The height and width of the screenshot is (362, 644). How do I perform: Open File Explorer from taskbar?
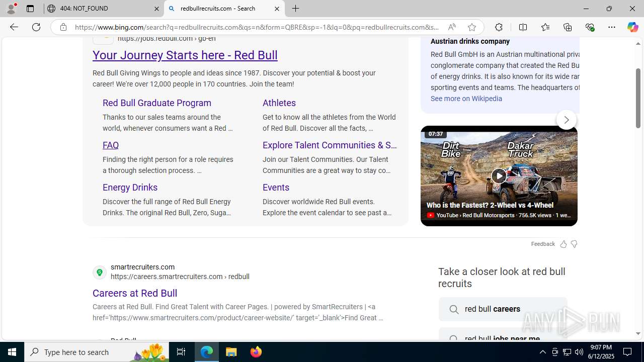(x=231, y=352)
